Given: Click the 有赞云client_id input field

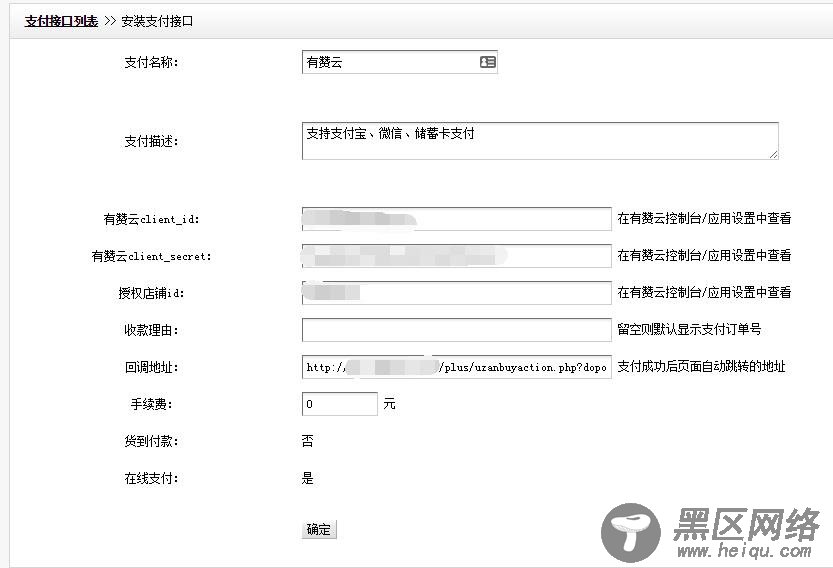Looking at the screenshot, I should (456, 219).
